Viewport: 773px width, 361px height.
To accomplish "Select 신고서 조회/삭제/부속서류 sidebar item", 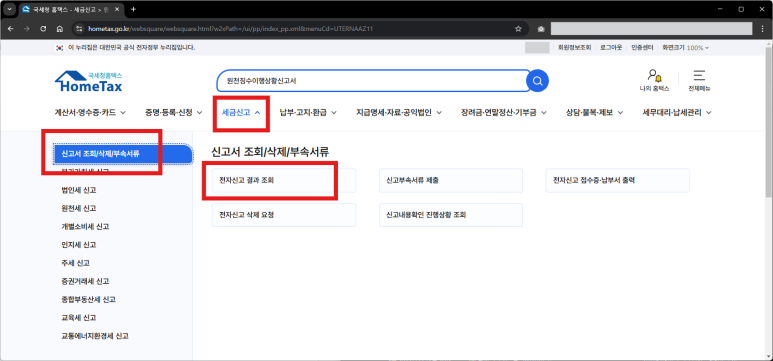I will 122,153.
